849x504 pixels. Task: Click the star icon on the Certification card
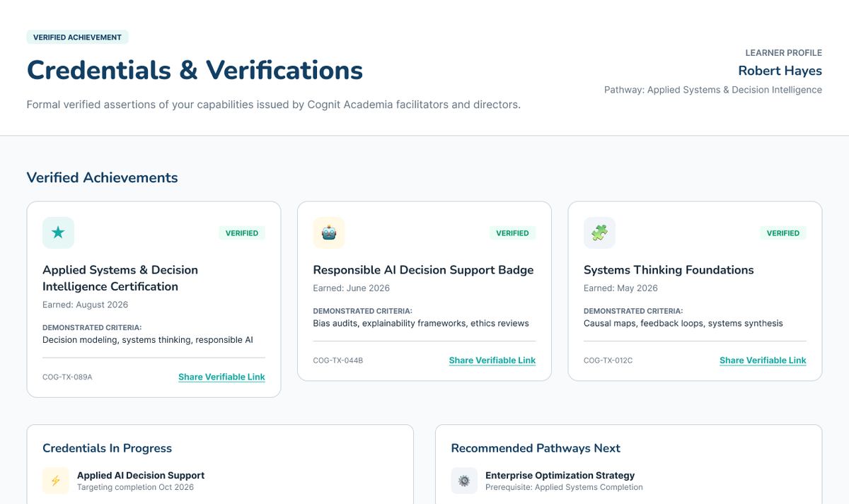coord(58,233)
